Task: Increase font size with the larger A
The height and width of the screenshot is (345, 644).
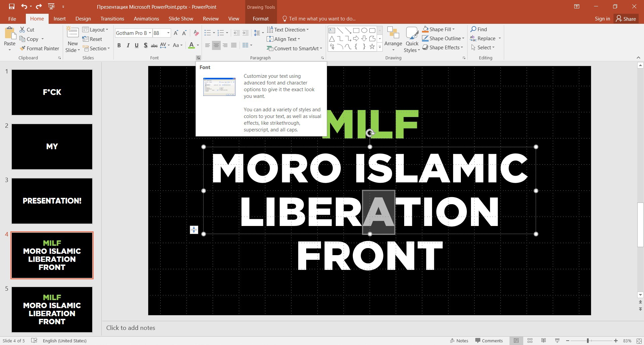Action: point(176,33)
